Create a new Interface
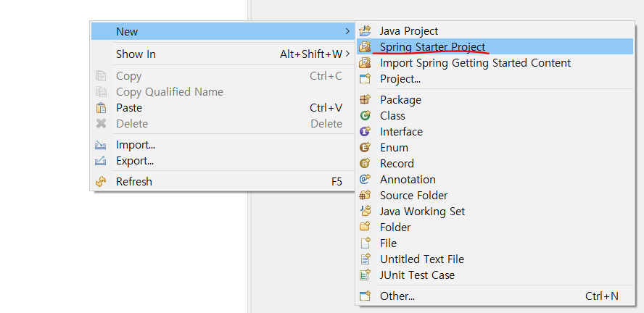Screen dimensions: 644x313 pyautogui.click(x=495, y=132)
